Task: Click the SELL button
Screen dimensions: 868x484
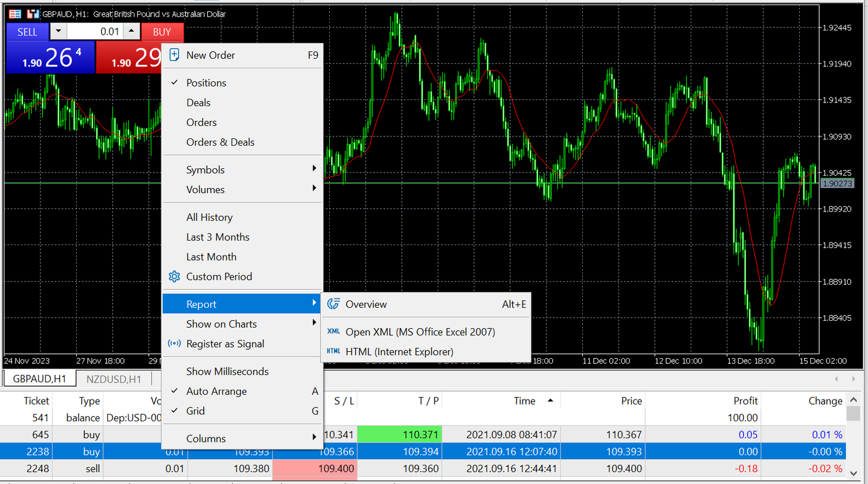Action: (27, 31)
